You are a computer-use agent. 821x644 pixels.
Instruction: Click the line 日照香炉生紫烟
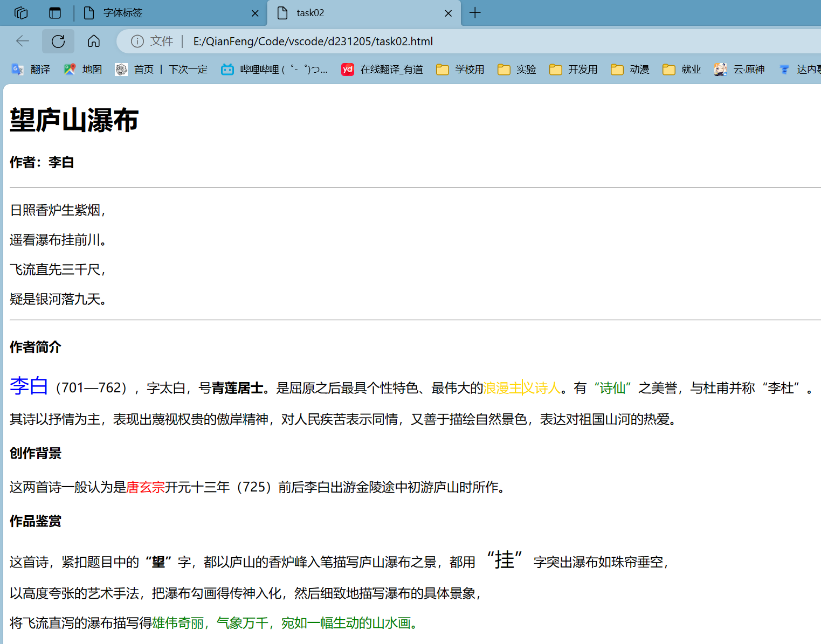pyautogui.click(x=58, y=210)
